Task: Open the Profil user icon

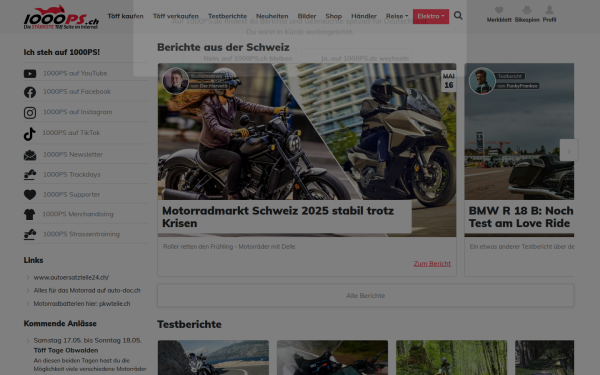Action: pos(549,10)
